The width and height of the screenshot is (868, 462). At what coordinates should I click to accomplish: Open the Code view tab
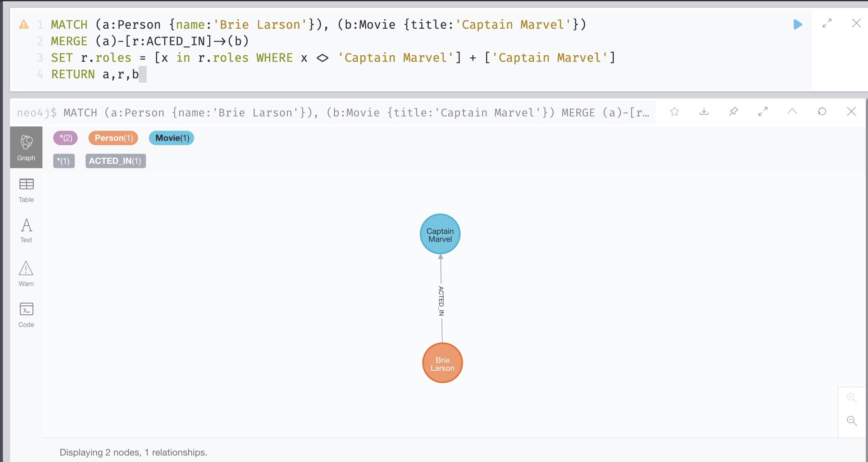click(x=26, y=315)
